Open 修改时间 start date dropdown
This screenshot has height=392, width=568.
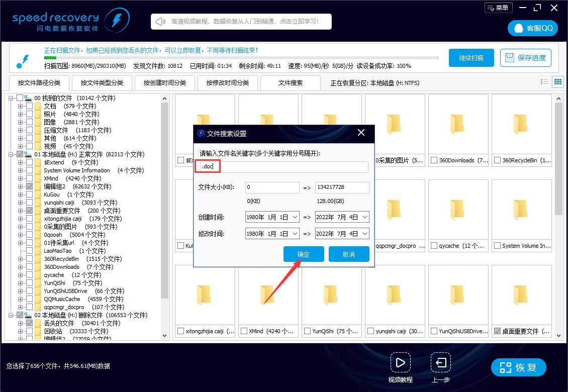(x=295, y=234)
